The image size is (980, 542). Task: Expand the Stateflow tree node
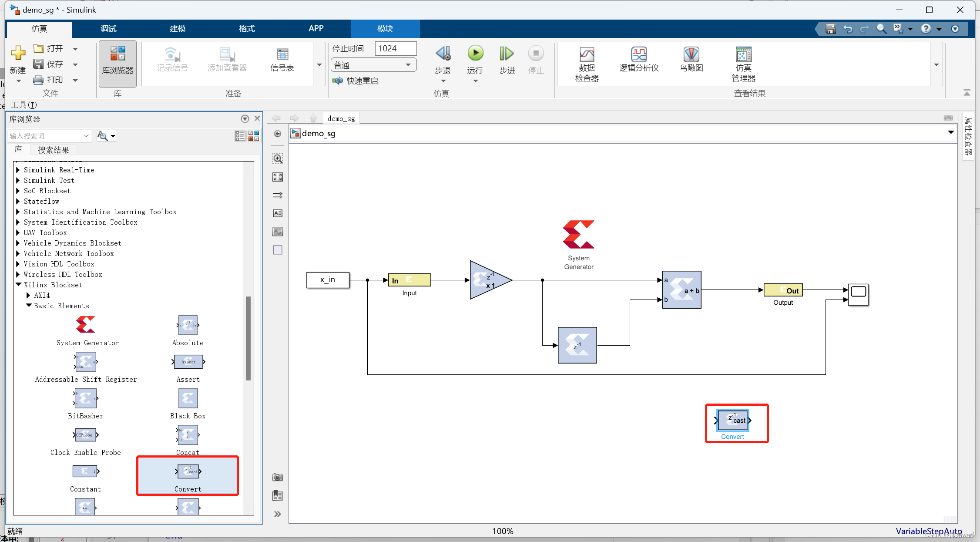(18, 201)
